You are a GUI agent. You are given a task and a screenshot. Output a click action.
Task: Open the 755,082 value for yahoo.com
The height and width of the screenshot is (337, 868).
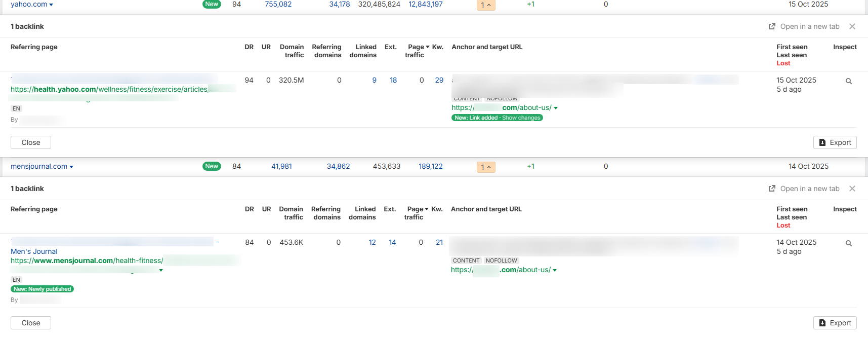point(278,4)
